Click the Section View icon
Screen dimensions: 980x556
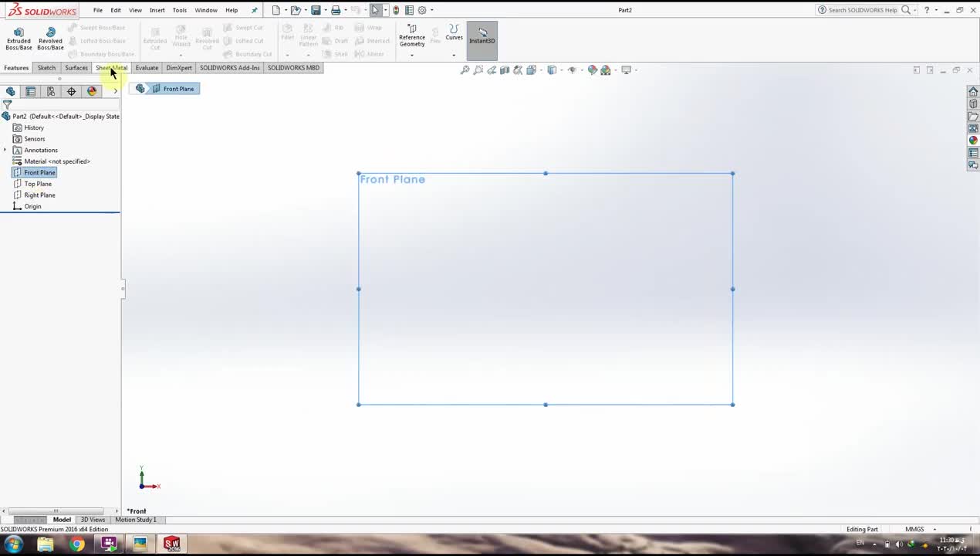[x=505, y=70]
